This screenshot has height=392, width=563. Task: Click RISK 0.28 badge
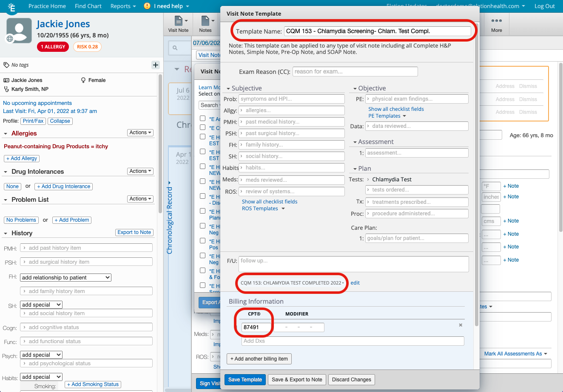coord(87,47)
